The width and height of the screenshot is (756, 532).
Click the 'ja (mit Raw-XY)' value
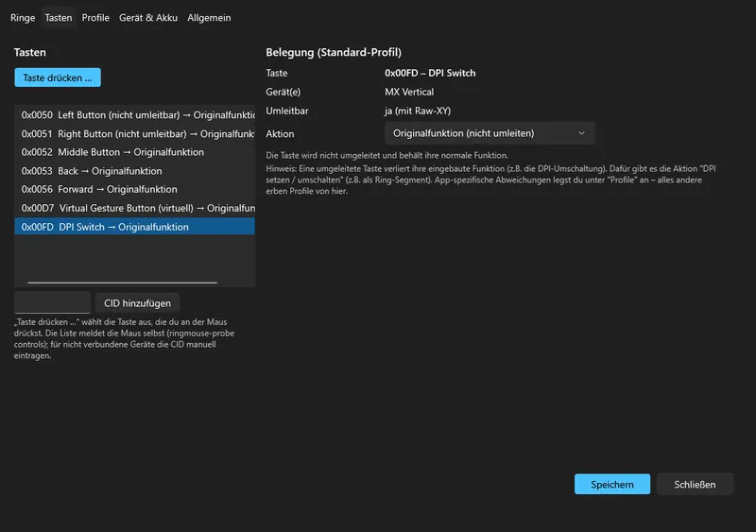(418, 111)
